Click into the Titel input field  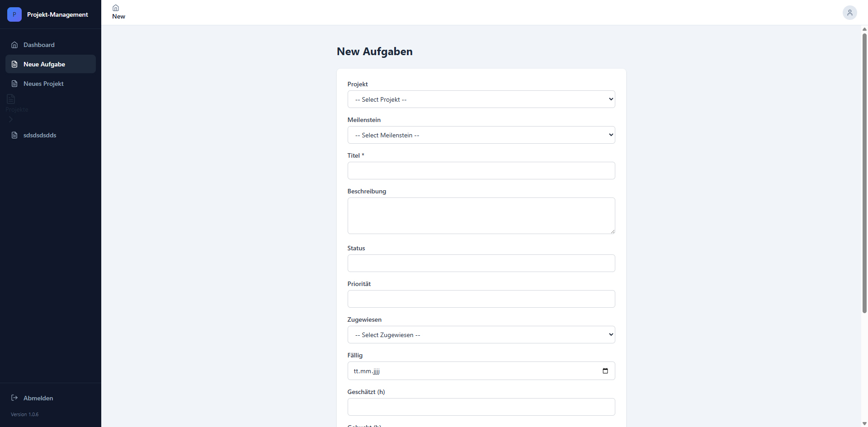(x=481, y=171)
